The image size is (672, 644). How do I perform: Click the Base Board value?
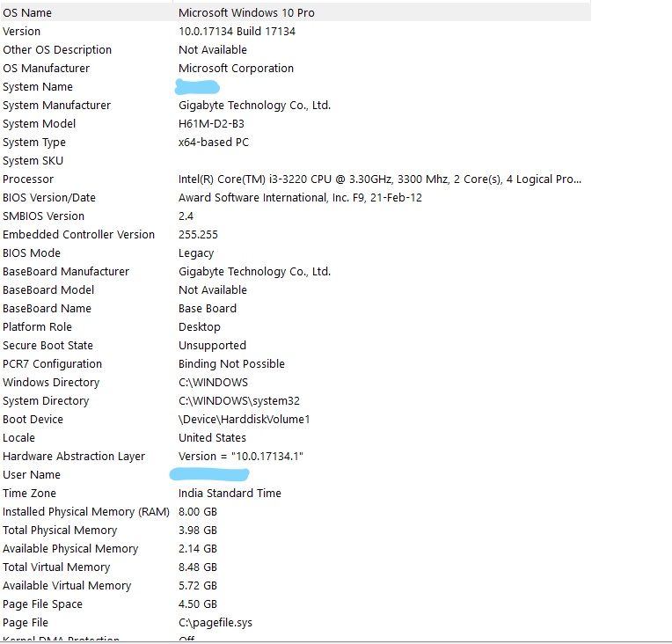[x=208, y=308]
